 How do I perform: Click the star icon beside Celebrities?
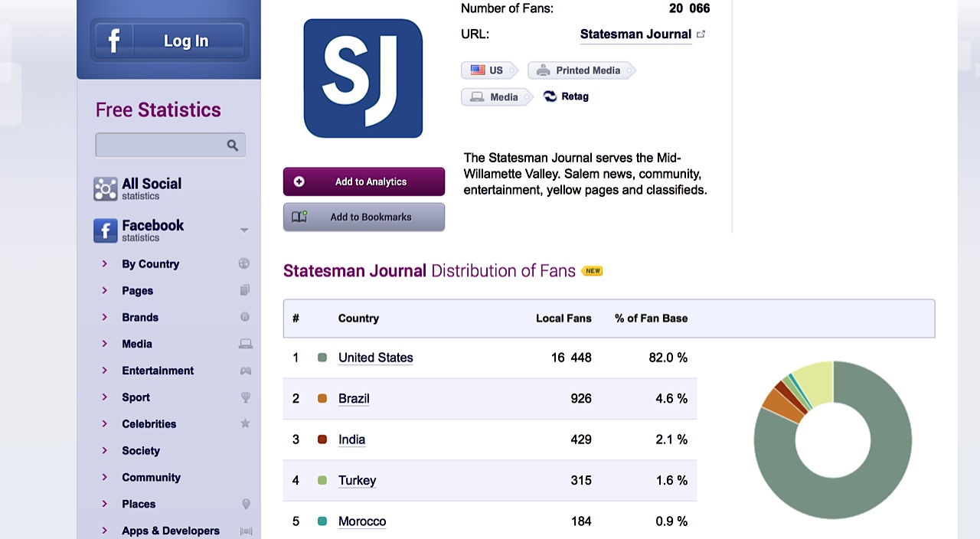point(245,423)
